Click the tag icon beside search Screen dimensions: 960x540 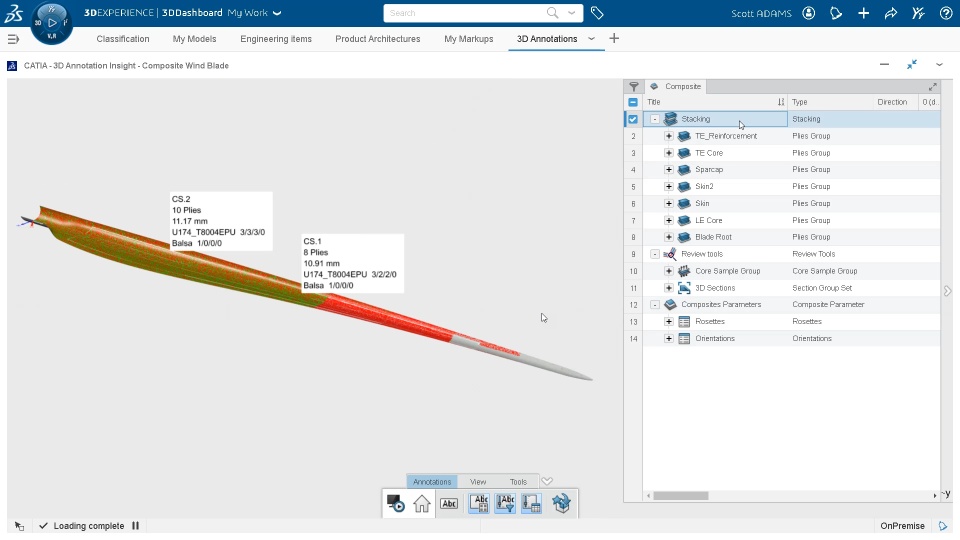[x=597, y=13]
